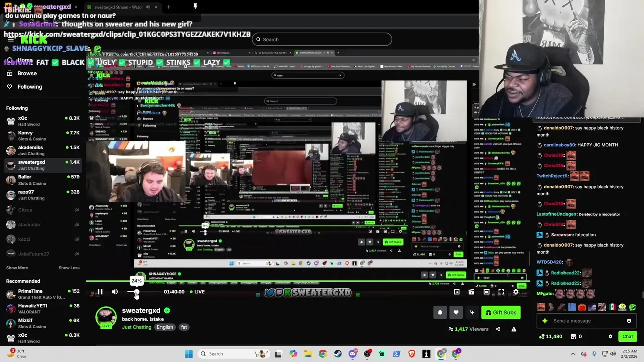Open sweatergxd profile avatar
644x362 pixels.
(x=106, y=317)
